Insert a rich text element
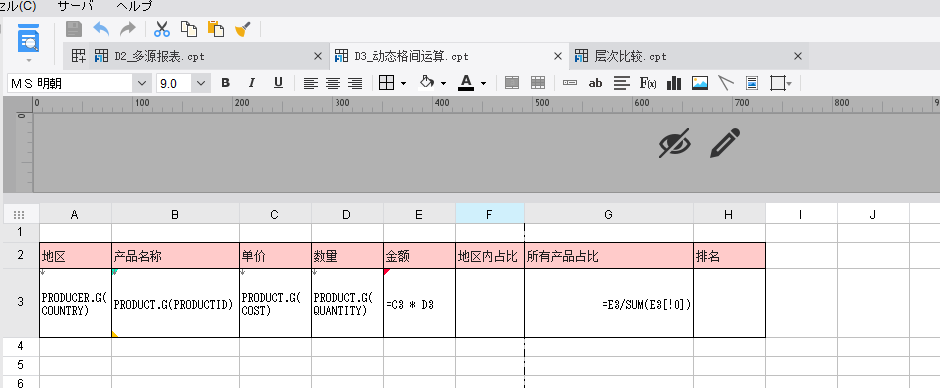 point(622,83)
